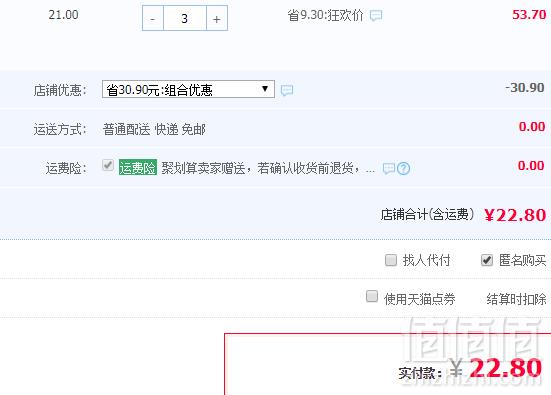Click 普通配送 快递 免邮 shipping text
Screen dimensions: 551x395
pos(154,129)
